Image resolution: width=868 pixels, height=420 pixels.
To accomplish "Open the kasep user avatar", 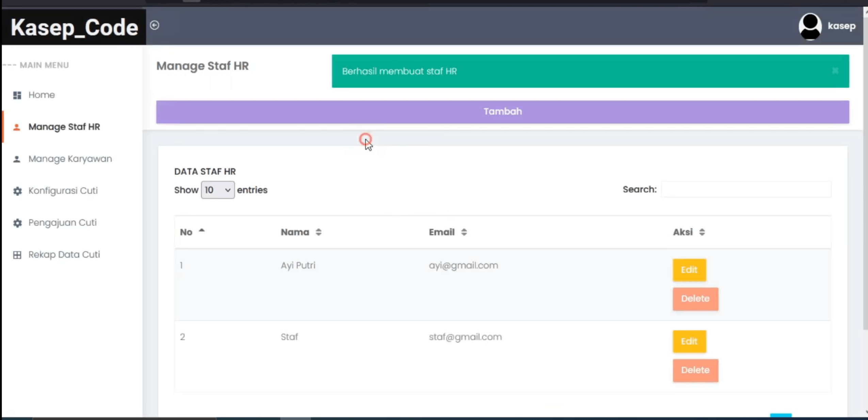I will 810,26.
